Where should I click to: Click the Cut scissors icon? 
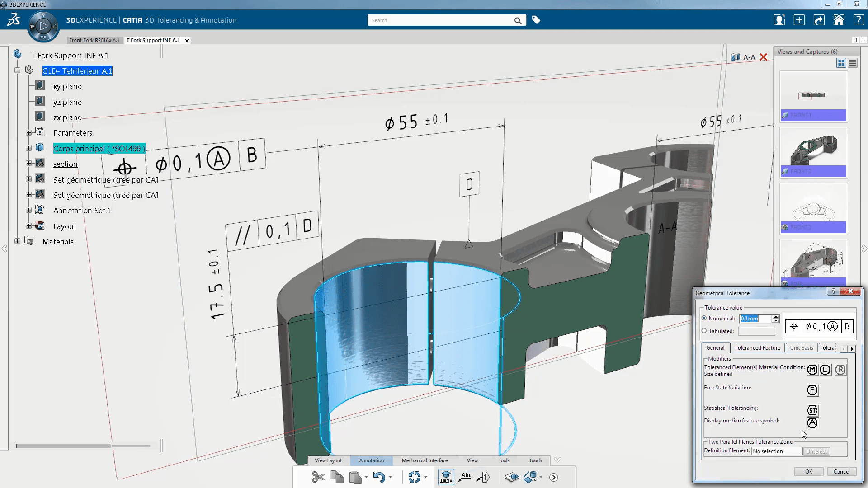(318, 477)
